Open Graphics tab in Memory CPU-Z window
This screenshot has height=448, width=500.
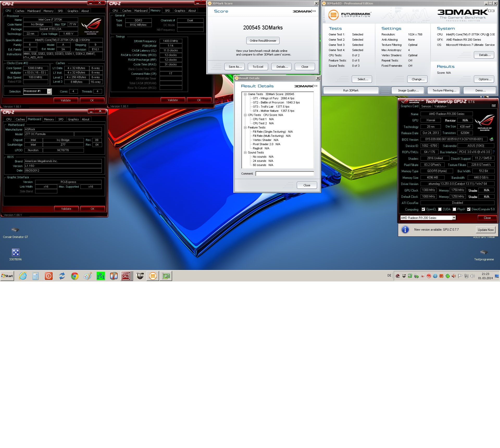(180, 11)
